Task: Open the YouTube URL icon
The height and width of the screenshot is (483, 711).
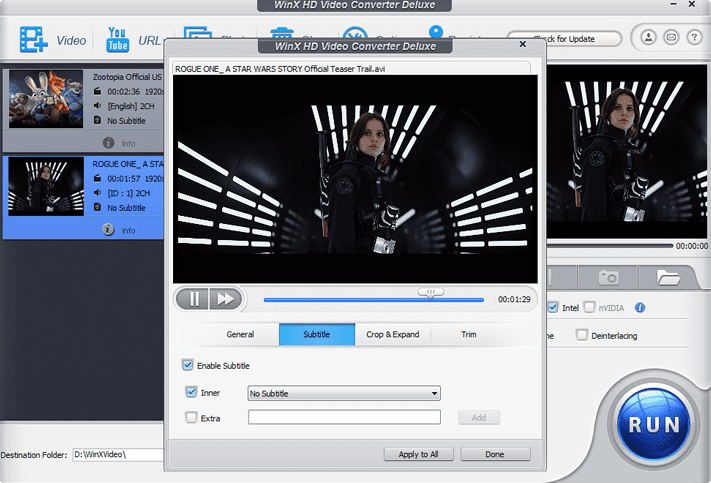Action: (x=117, y=39)
